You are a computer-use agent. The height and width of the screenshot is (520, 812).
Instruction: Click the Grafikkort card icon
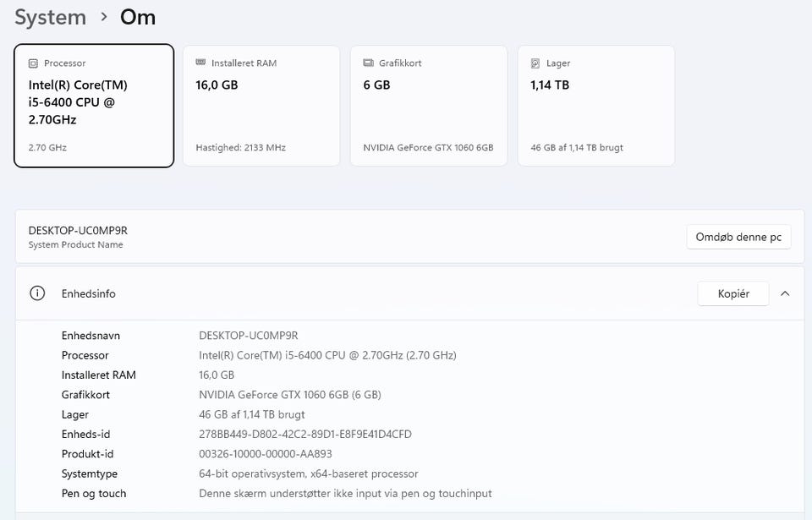pyautogui.click(x=368, y=63)
